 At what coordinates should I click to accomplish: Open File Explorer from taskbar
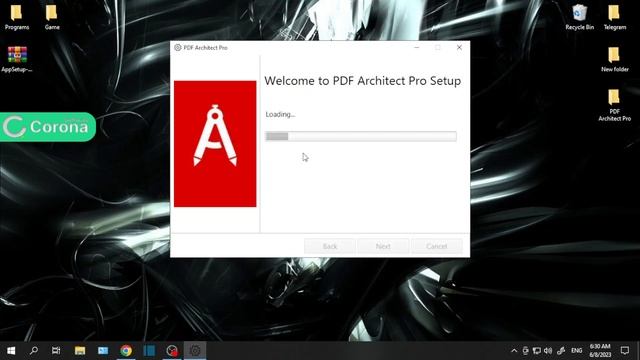pyautogui.click(x=80, y=351)
